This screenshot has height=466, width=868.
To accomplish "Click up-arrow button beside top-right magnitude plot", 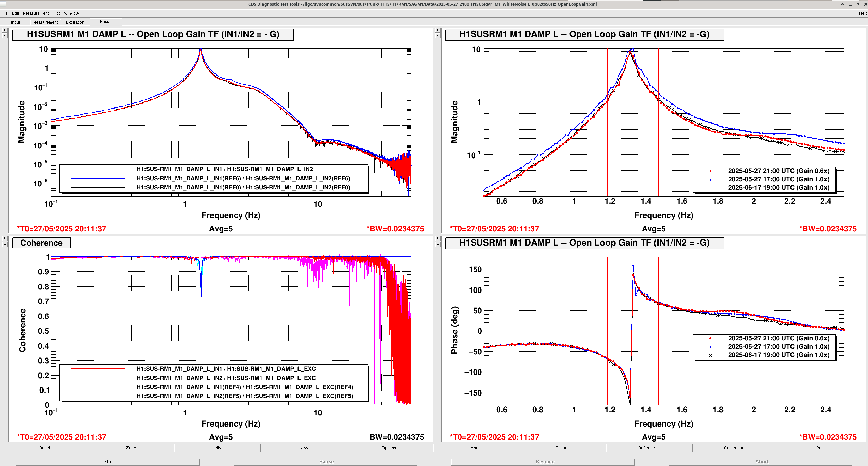I will [438, 36].
